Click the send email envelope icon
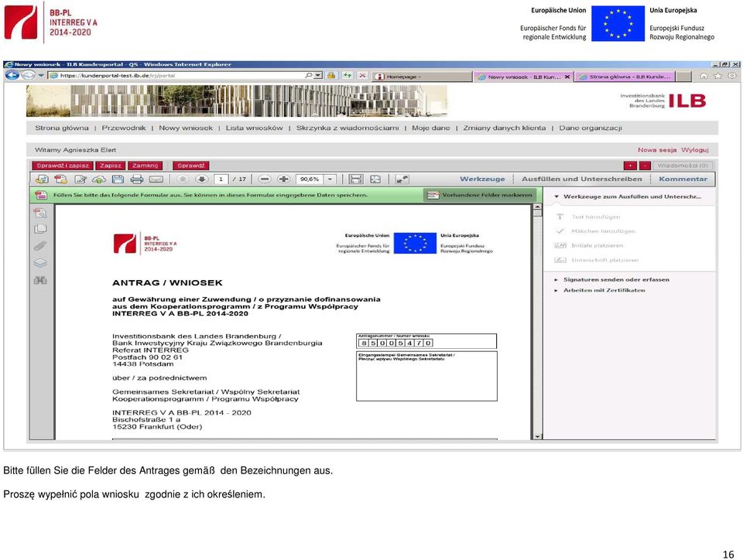The image size is (743, 560). pos(156,179)
